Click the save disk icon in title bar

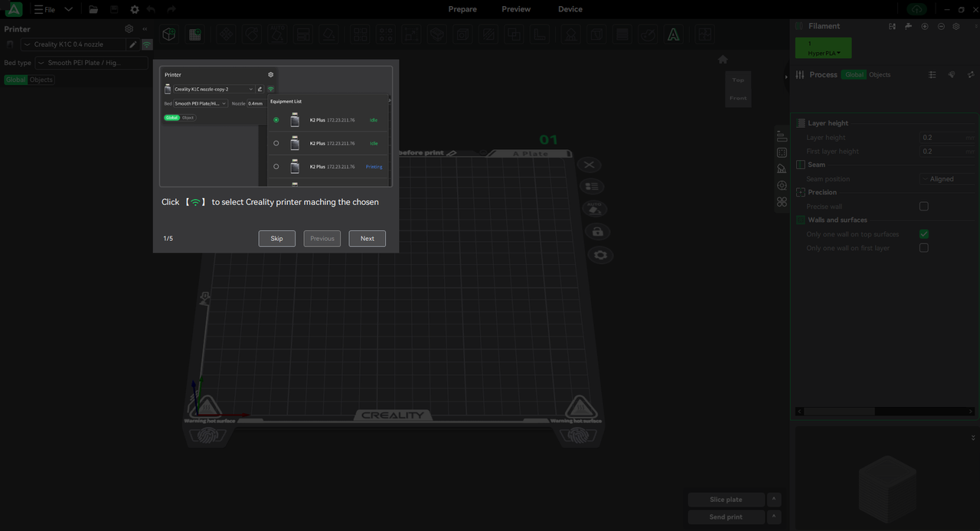pyautogui.click(x=114, y=9)
